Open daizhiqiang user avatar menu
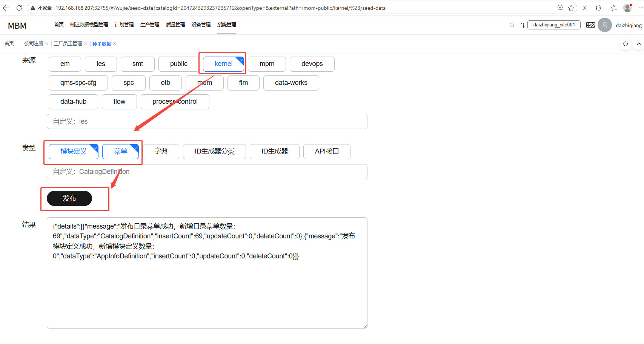This screenshot has height=344, width=644. (605, 25)
